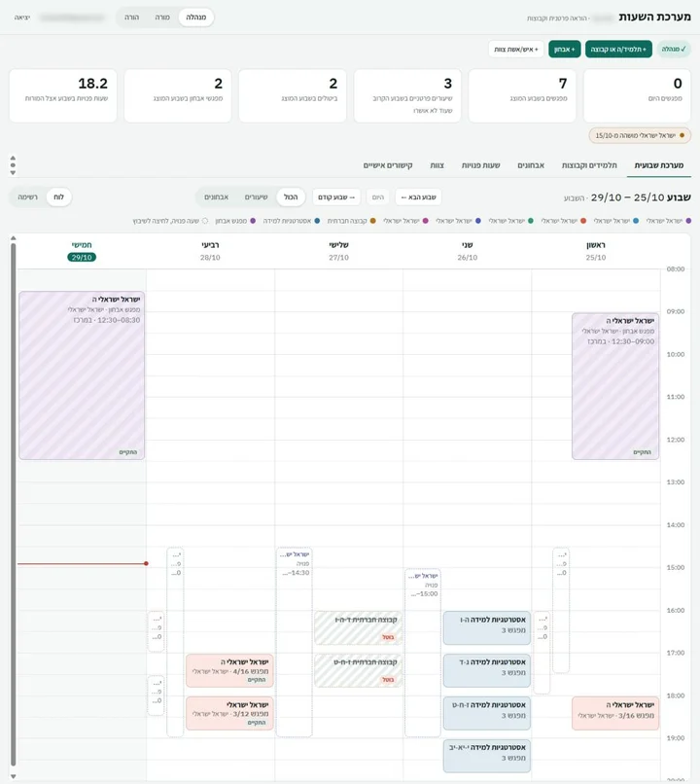This screenshot has height=784, width=700.
Task: Open the 2 מפגשי אבחון stat card
Action: tap(177, 95)
